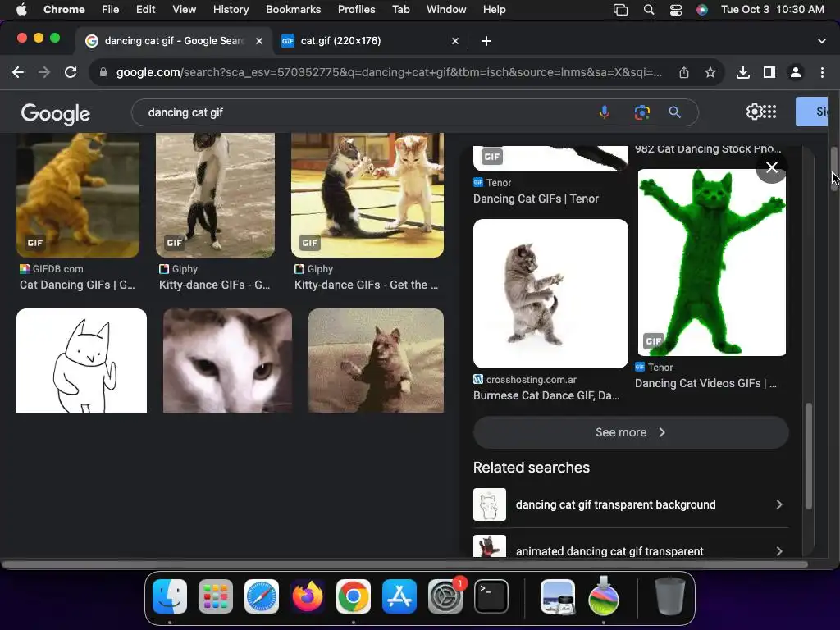Open Trash from the dock
This screenshot has width=840, height=630.
[669, 596]
